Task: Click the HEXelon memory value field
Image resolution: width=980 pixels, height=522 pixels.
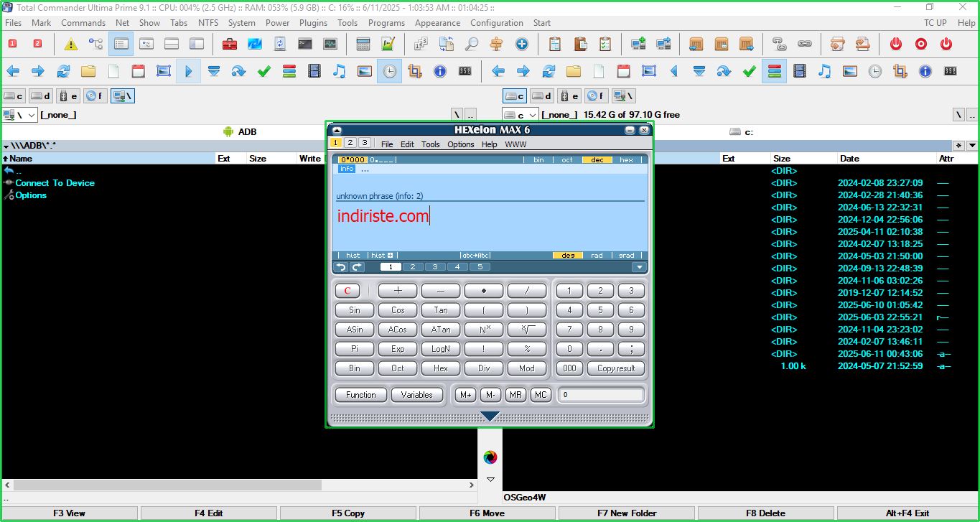Action: (602, 395)
